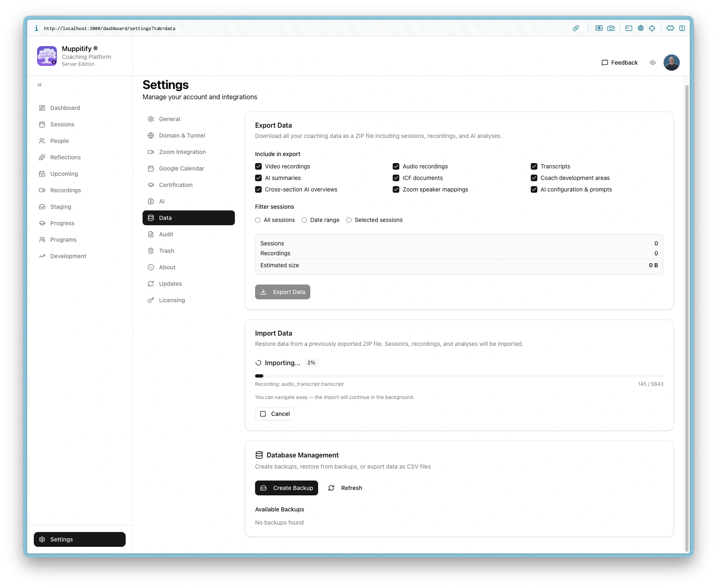Screen dimensions: 717x588
Task: Click the link icon in browser toolbar
Action: 576,28
